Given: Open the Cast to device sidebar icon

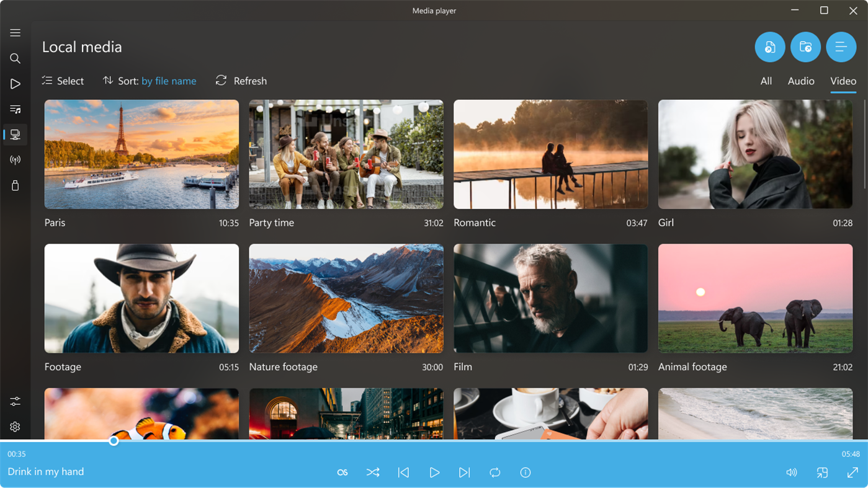Looking at the screenshot, I should tap(15, 159).
